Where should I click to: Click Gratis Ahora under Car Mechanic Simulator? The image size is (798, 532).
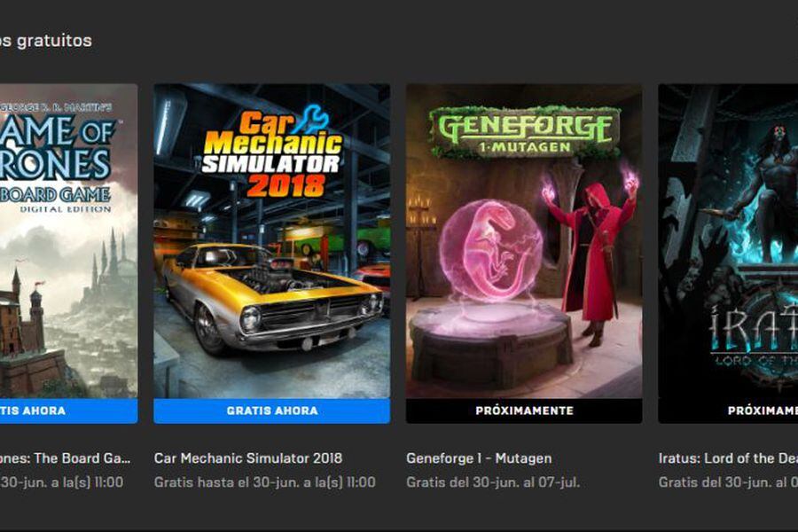[272, 411]
